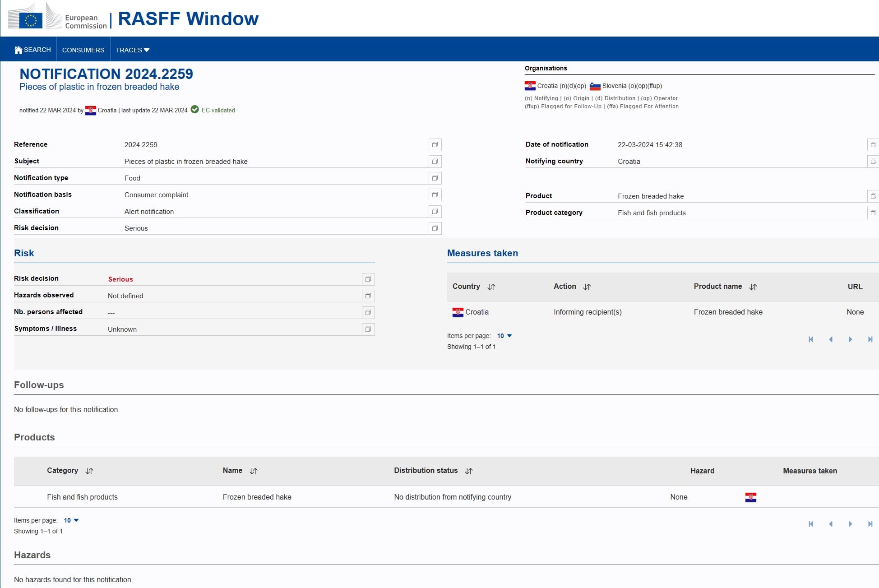Viewport: 879px width, 588px height.
Task: Copy the Date of notification value
Action: pyautogui.click(x=873, y=145)
